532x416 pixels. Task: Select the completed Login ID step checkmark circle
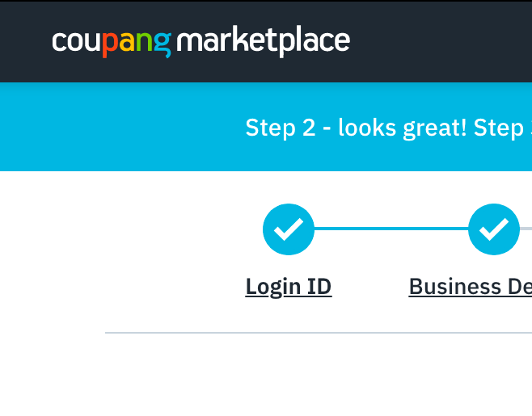coord(289,229)
